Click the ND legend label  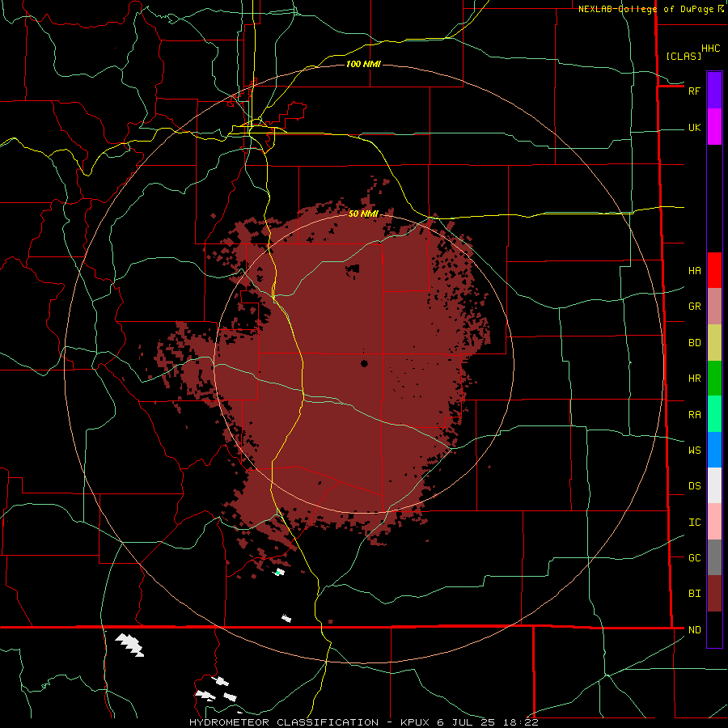pyautogui.click(x=694, y=630)
